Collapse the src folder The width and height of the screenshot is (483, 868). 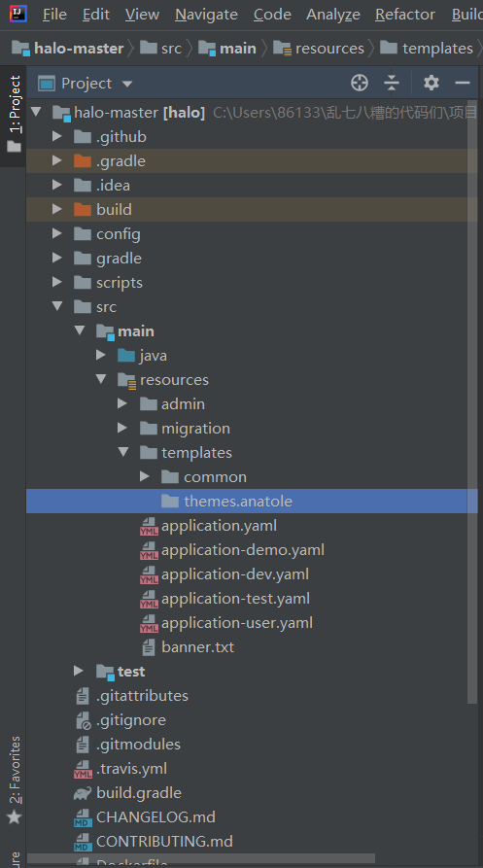tap(57, 306)
